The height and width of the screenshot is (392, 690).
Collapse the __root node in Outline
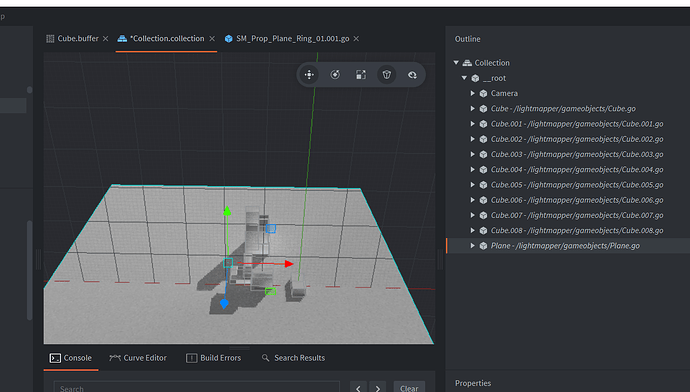pyautogui.click(x=464, y=78)
